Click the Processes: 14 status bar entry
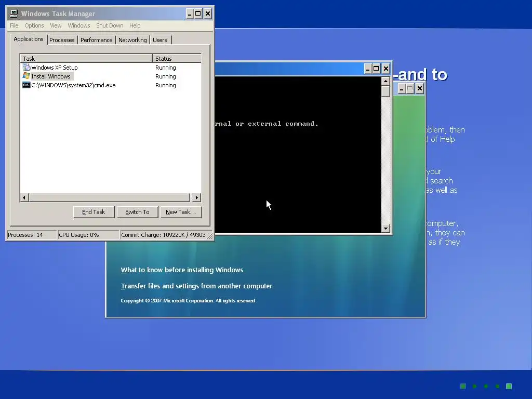The image size is (532, 399). (x=32, y=235)
